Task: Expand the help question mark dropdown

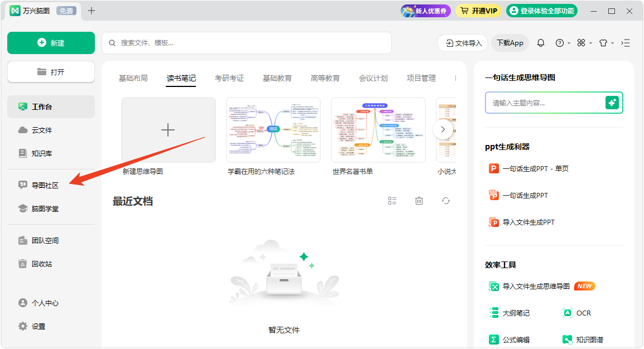Action: point(562,43)
